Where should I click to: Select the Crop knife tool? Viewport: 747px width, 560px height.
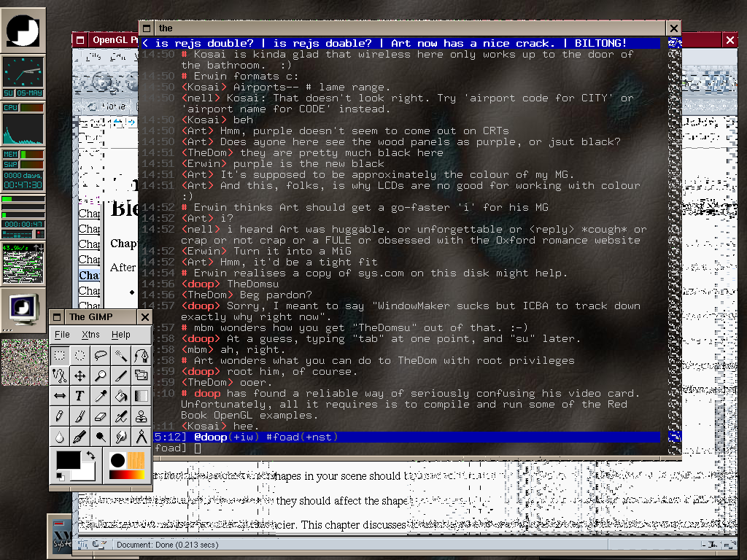click(121, 376)
